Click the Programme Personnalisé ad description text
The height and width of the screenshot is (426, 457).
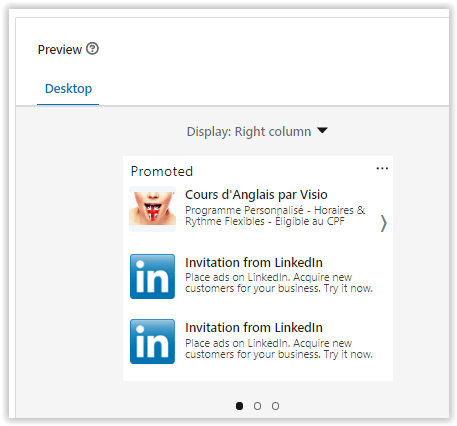pos(275,216)
